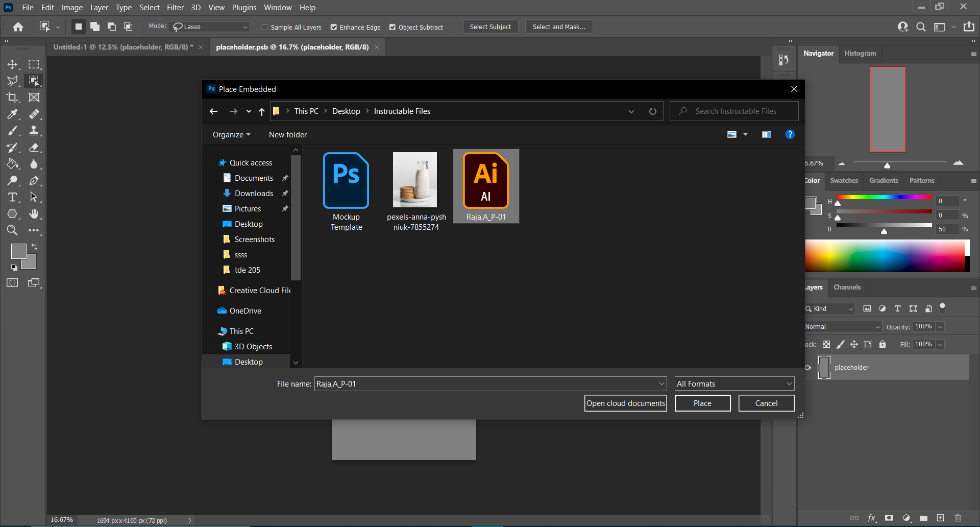Click the Photoshop Home icon
The width and height of the screenshot is (980, 527).
point(18,27)
